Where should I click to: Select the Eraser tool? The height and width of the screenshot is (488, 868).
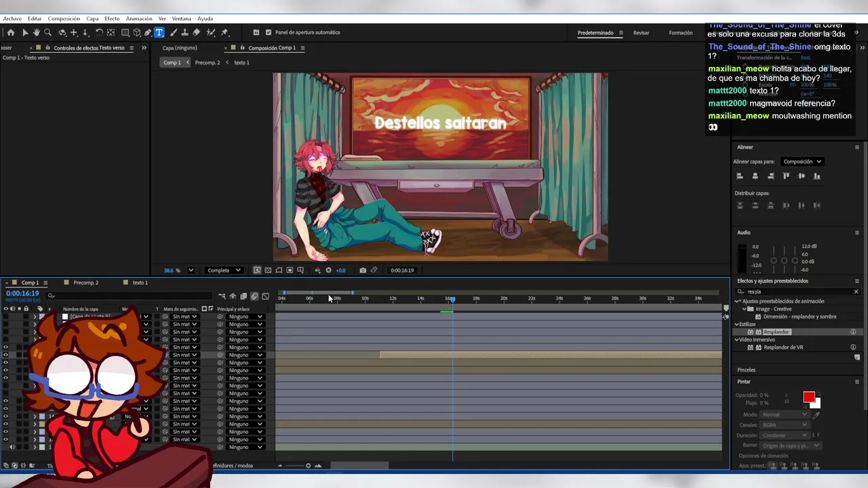(x=197, y=33)
